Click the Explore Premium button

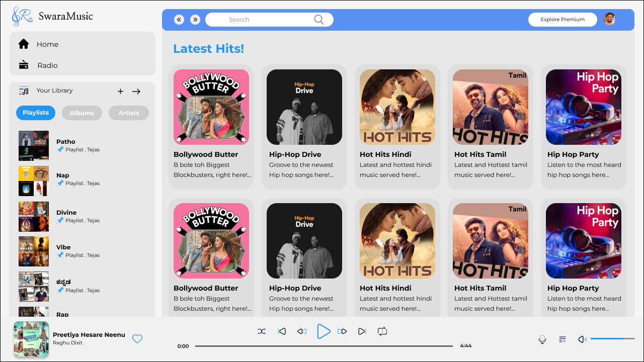click(x=562, y=20)
